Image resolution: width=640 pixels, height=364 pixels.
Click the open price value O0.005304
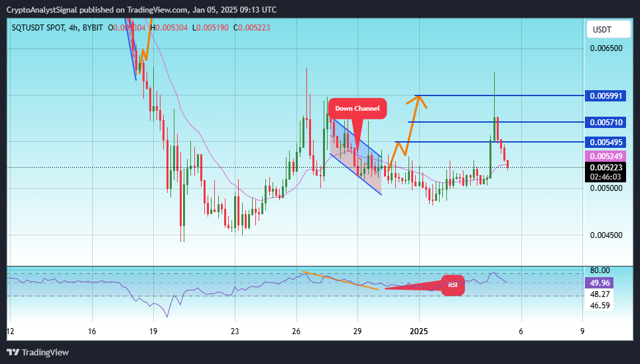pyautogui.click(x=126, y=28)
